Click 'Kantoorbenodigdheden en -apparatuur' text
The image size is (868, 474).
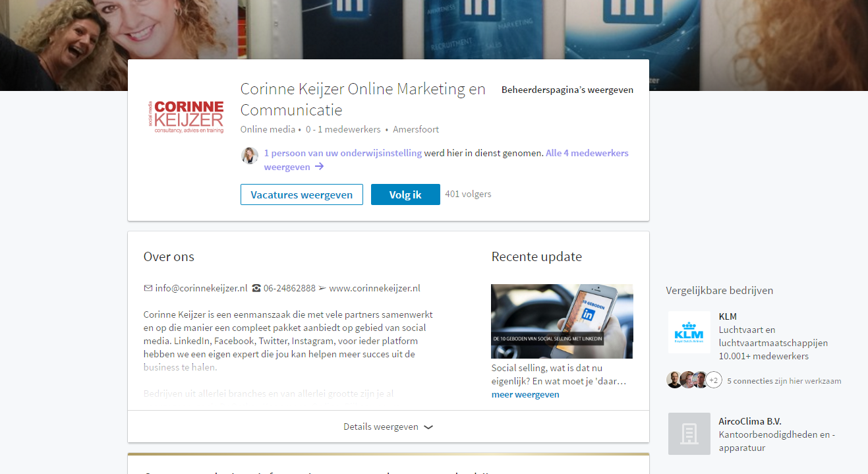click(x=777, y=441)
